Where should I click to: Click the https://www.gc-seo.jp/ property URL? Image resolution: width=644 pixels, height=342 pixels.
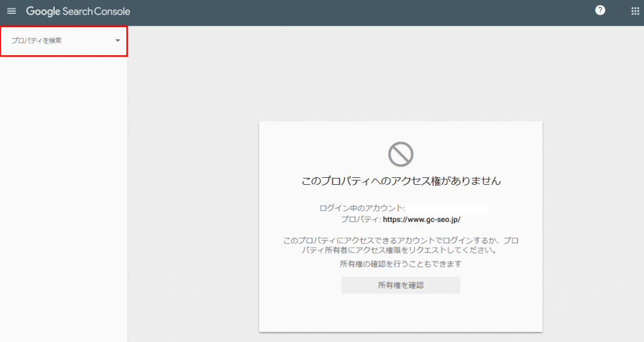point(421,219)
